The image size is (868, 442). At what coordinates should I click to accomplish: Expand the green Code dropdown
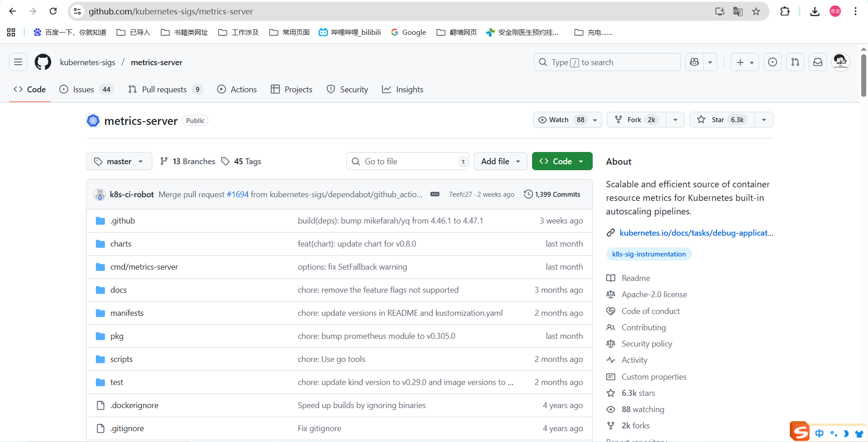[x=562, y=161]
